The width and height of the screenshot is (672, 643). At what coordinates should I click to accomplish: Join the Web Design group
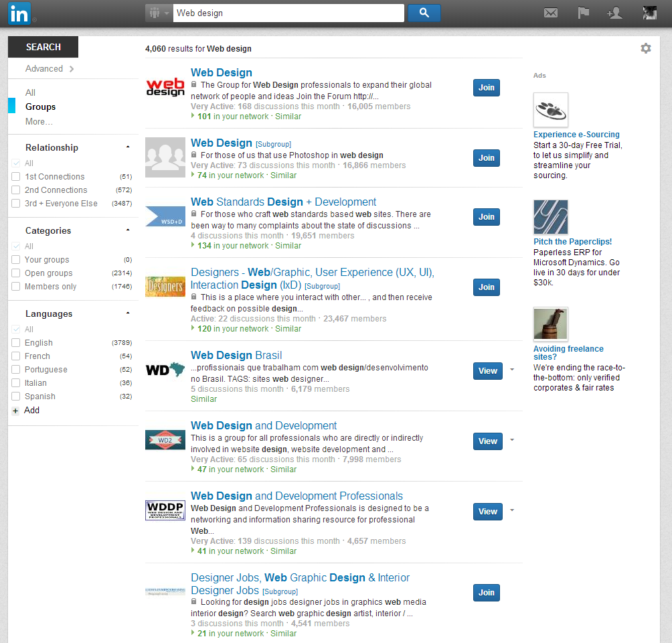487,88
